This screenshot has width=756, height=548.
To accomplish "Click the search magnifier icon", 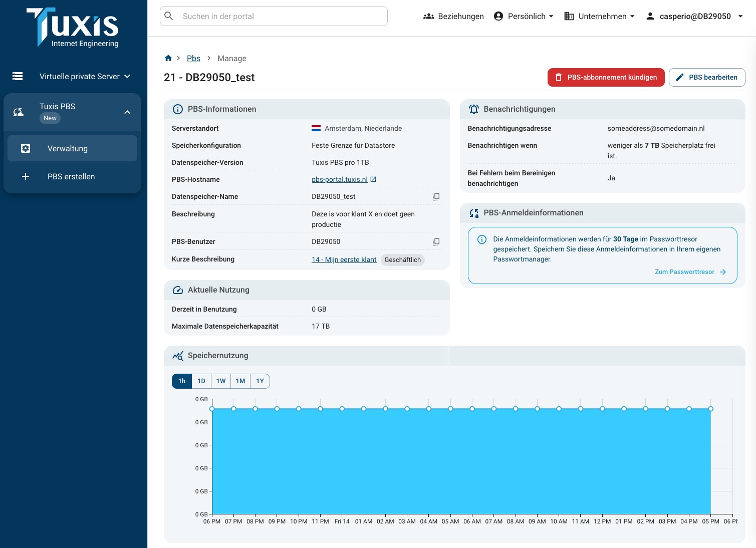I will [169, 16].
